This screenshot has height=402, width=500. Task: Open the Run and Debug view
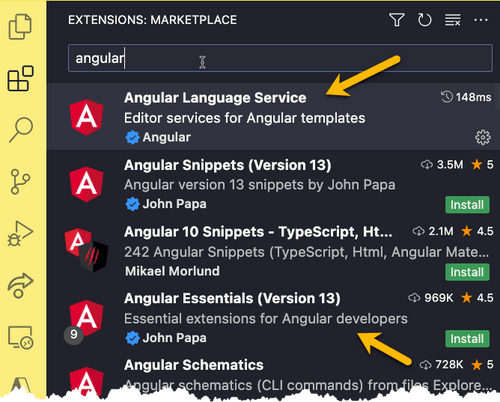coord(20,233)
